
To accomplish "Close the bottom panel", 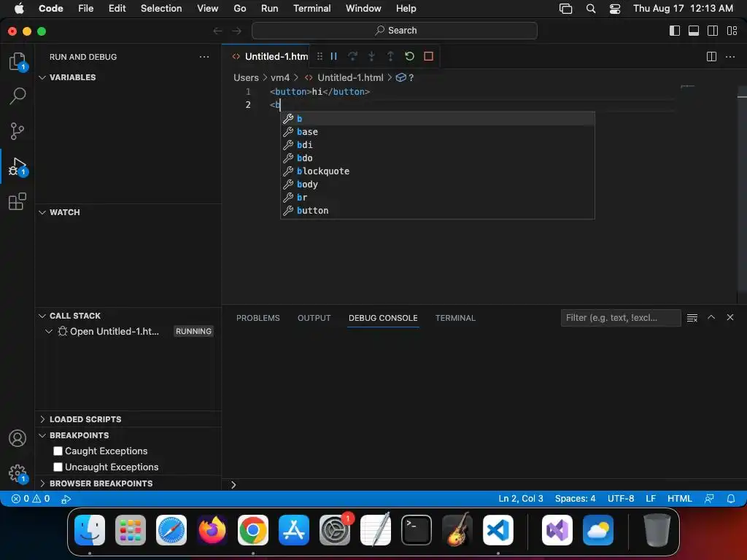I will (x=729, y=317).
